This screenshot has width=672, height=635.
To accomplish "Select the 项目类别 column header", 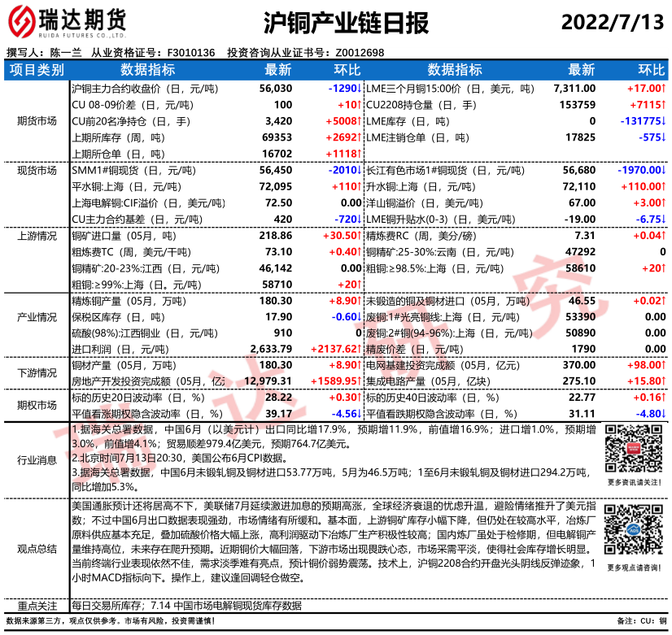I will (x=37, y=71).
